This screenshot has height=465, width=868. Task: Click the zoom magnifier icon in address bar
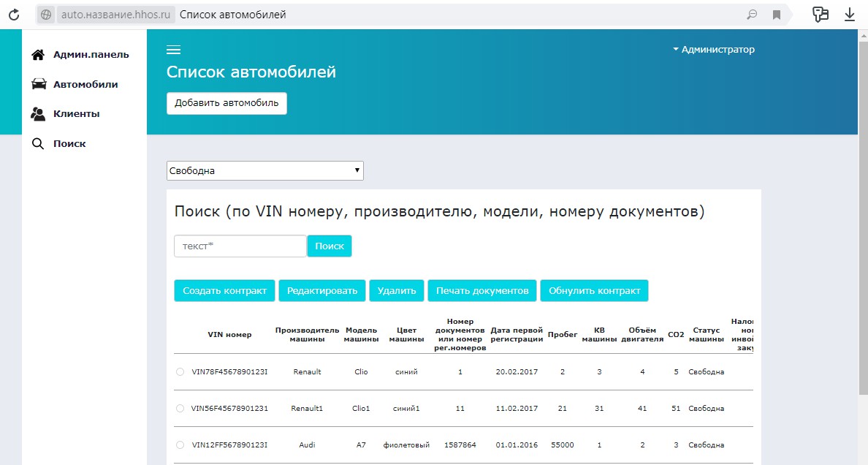point(751,15)
